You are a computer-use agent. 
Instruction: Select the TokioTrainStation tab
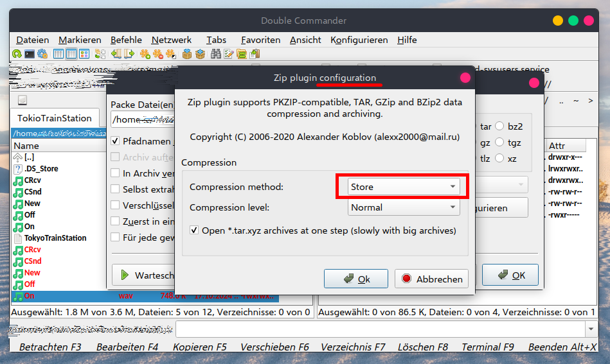[x=55, y=118]
